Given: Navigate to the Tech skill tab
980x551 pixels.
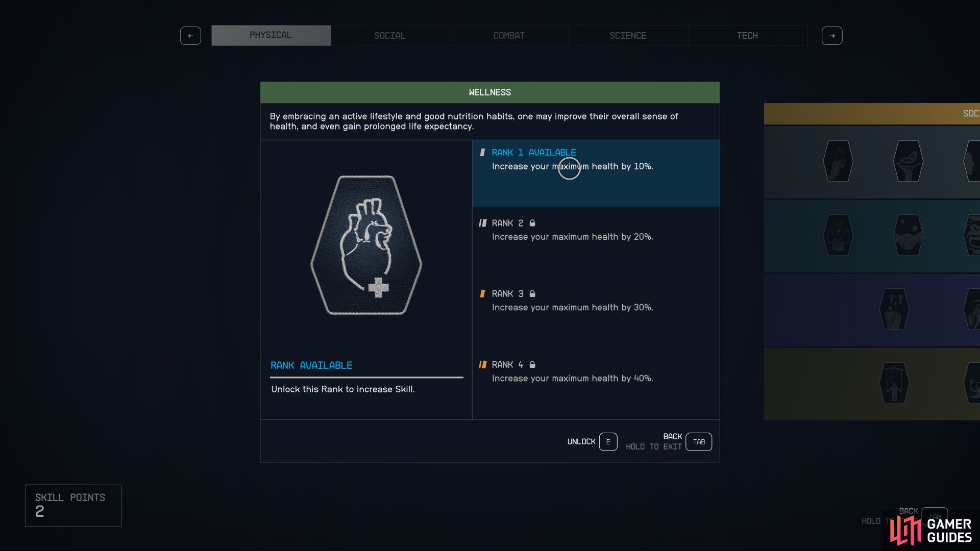Looking at the screenshot, I should point(747,35).
